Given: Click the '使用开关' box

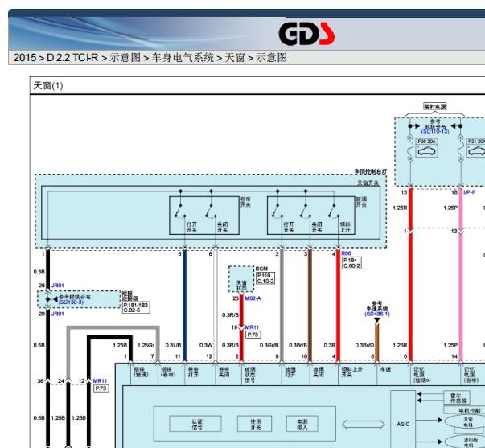Looking at the screenshot, I should [x=254, y=424].
